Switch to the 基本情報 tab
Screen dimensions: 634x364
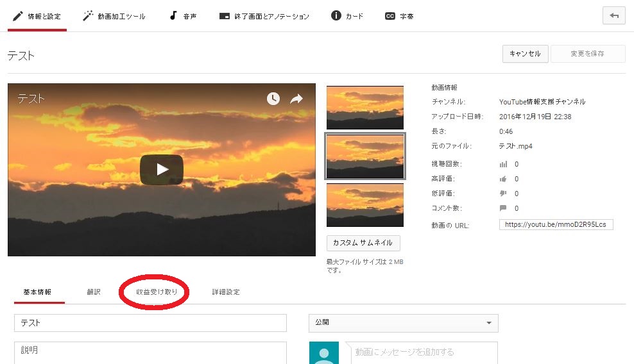pos(38,292)
